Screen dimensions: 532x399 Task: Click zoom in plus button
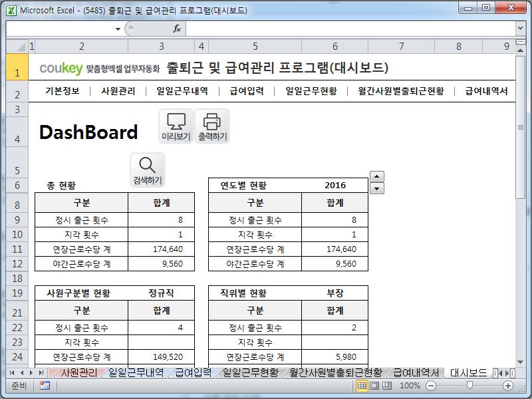(508, 386)
